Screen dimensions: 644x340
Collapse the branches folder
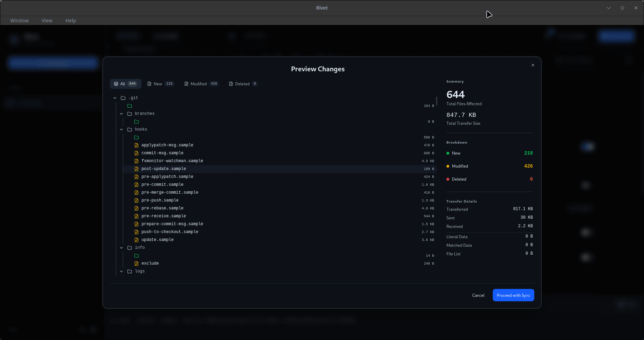coord(121,114)
